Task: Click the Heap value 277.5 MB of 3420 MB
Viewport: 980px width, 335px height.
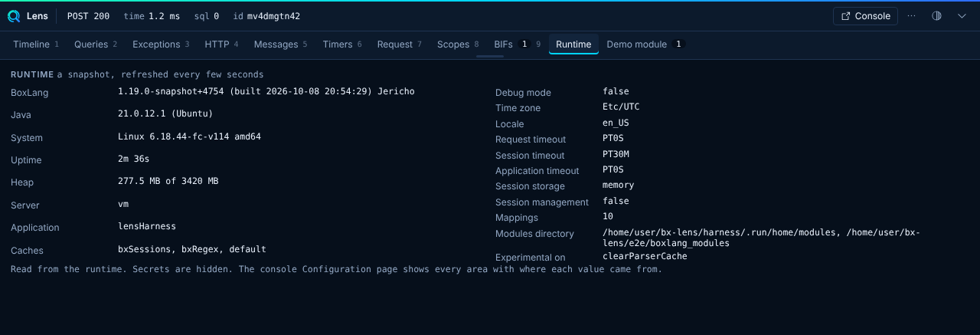Action: (x=168, y=181)
